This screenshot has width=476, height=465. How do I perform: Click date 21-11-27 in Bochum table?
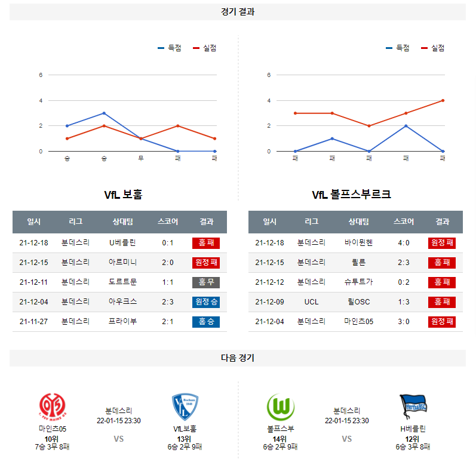click(33, 322)
